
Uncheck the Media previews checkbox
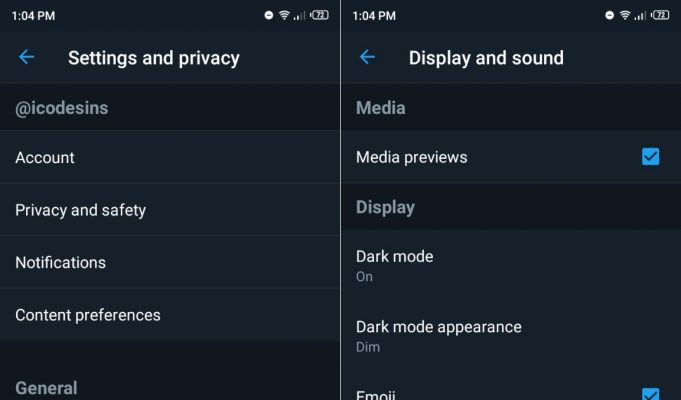650,157
